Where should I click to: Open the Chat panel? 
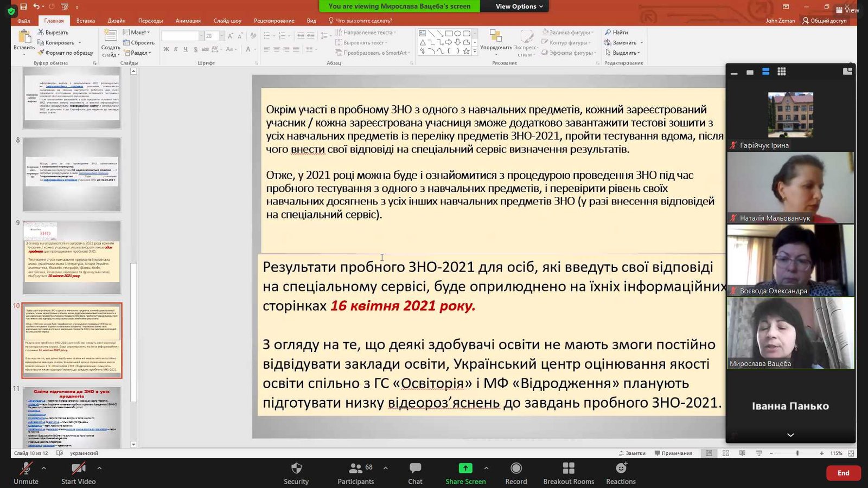click(415, 468)
